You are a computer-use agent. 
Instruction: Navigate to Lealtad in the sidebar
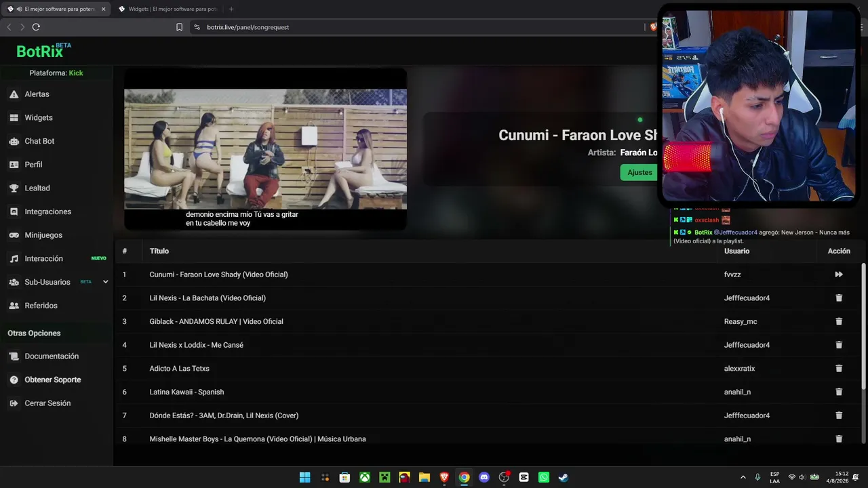[x=37, y=188]
